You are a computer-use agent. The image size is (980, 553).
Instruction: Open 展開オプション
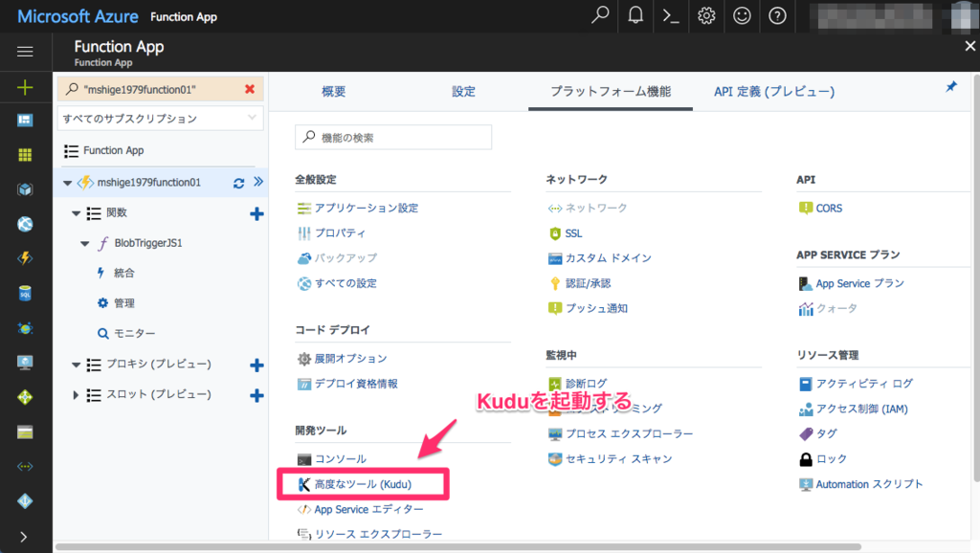point(350,359)
